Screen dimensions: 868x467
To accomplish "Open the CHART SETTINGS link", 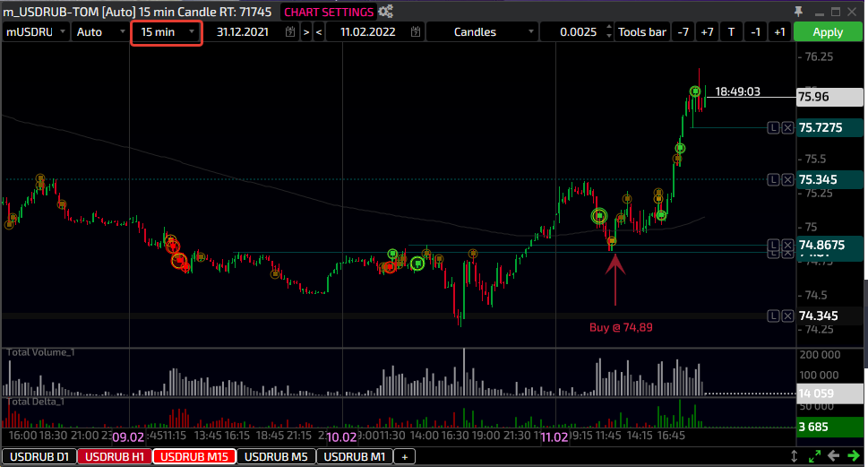I will click(329, 13).
